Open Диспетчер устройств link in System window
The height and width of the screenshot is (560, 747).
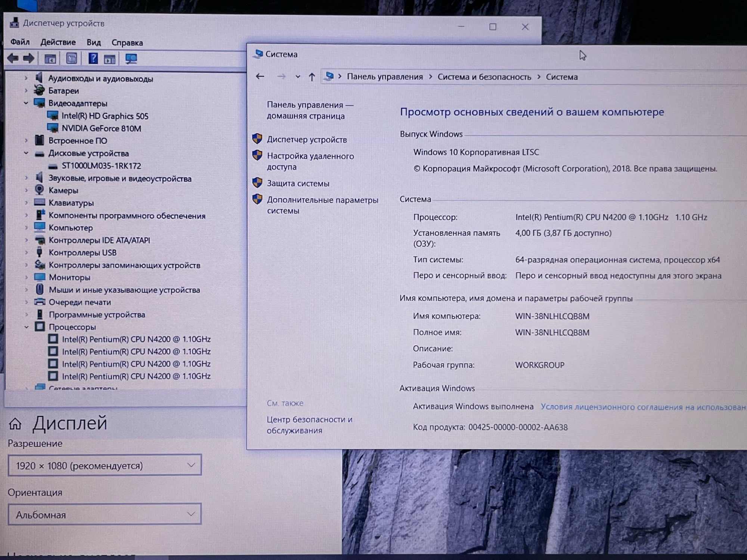307,140
